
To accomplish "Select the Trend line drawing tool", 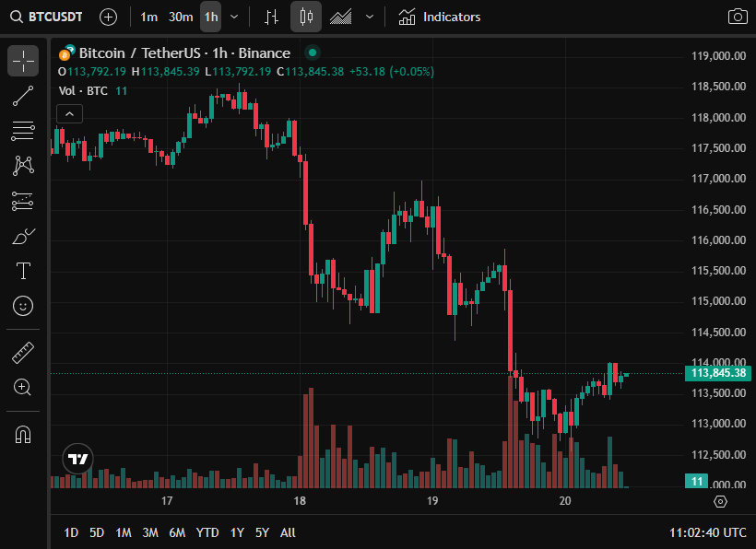I will (23, 96).
